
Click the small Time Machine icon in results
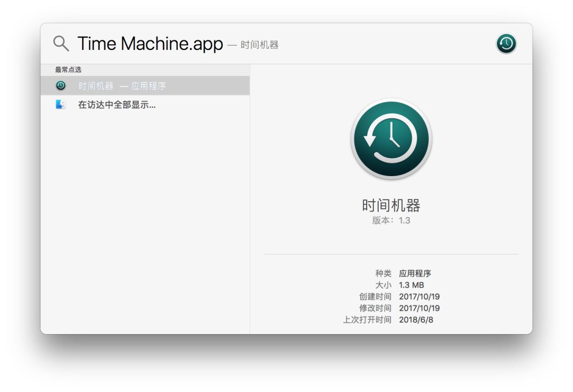pos(61,85)
